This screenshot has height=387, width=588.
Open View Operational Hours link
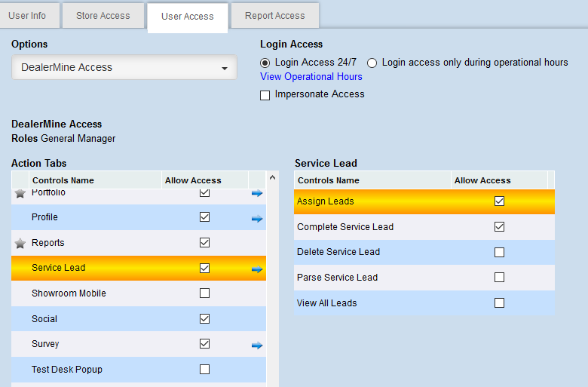[311, 77]
